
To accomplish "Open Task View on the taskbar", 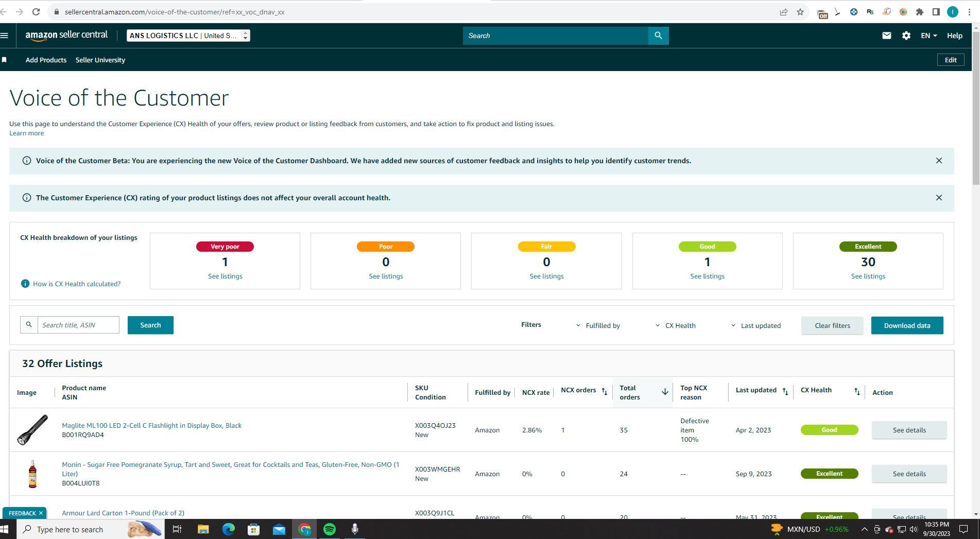I will [177, 529].
